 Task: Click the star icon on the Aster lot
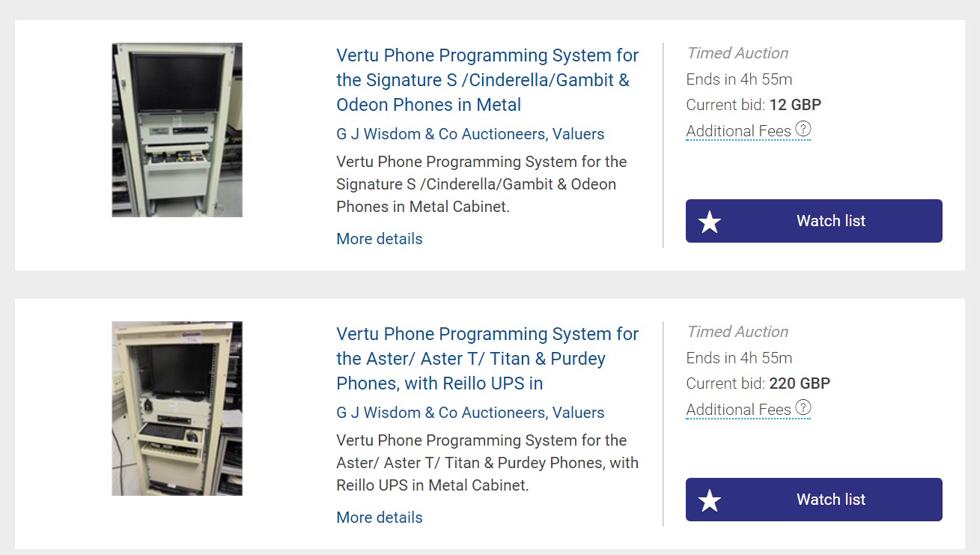tap(709, 500)
